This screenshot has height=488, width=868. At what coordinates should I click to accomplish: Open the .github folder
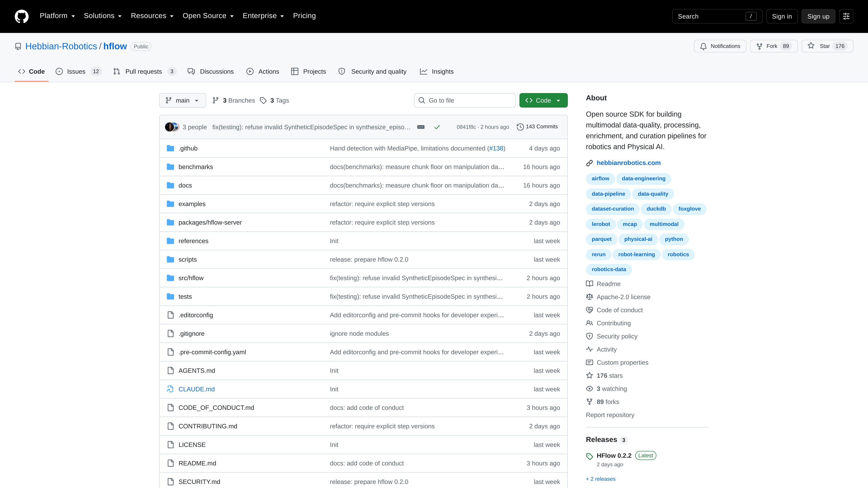click(188, 148)
